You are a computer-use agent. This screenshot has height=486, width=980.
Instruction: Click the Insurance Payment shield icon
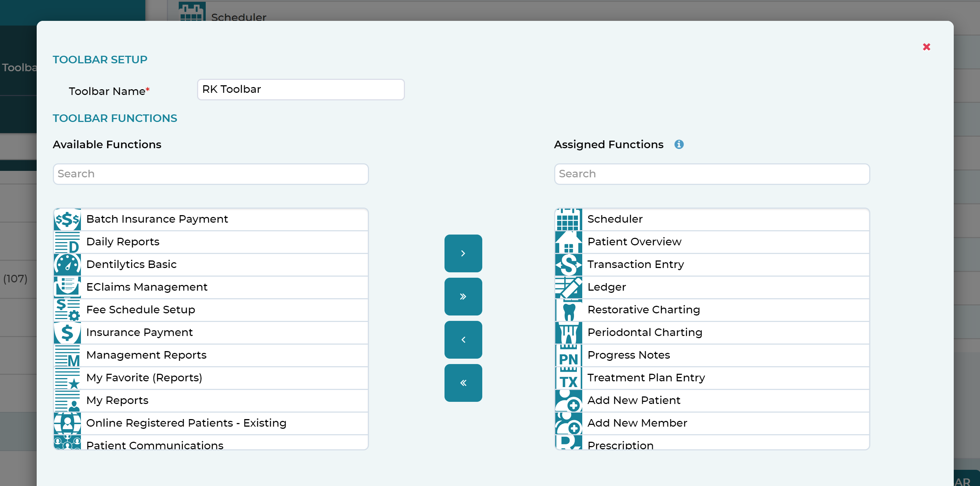click(67, 333)
